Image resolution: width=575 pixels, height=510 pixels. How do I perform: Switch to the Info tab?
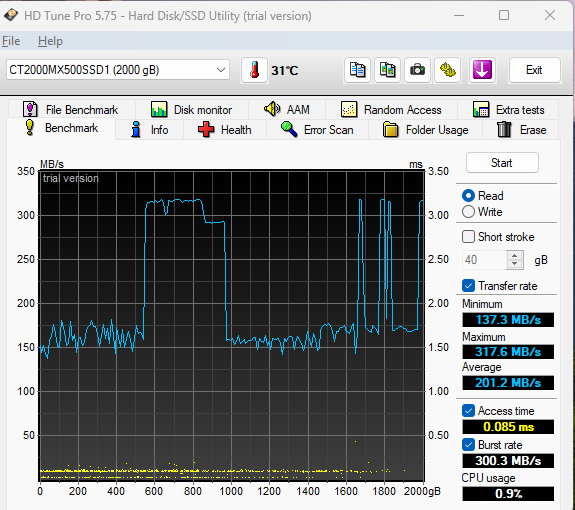[x=150, y=130]
